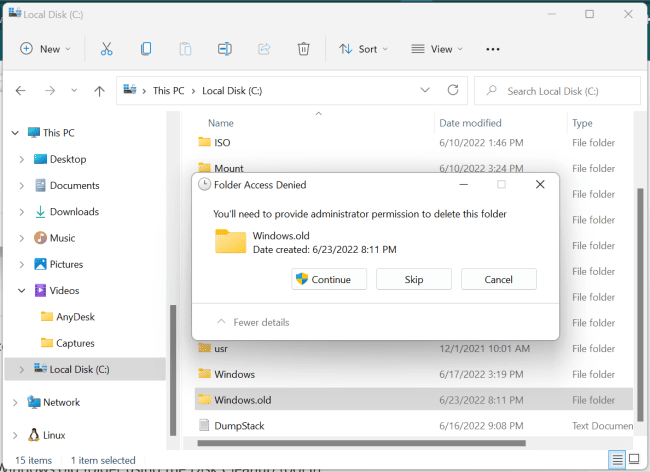The width and height of the screenshot is (650, 472).
Task: Click the Downloads arrow icon in sidebar
Action: (x=40, y=212)
